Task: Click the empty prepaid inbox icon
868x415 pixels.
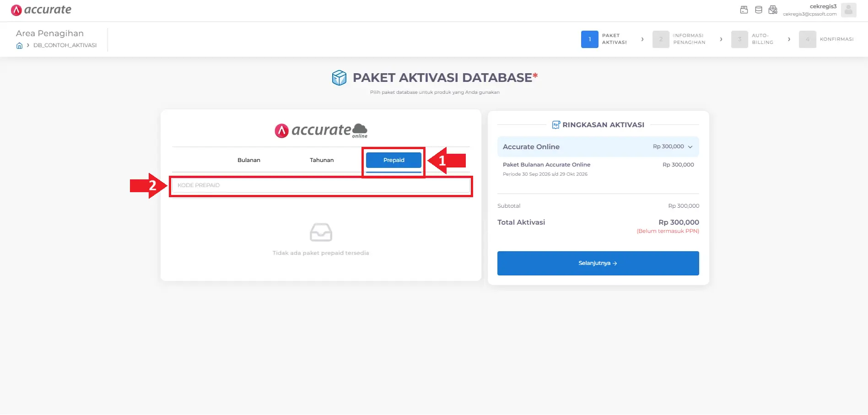Action: tap(321, 232)
